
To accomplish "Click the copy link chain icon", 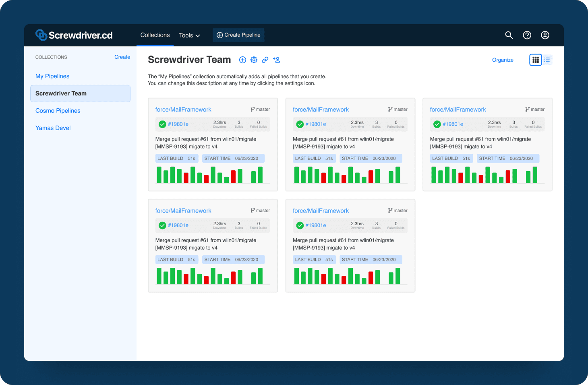I will tap(265, 60).
